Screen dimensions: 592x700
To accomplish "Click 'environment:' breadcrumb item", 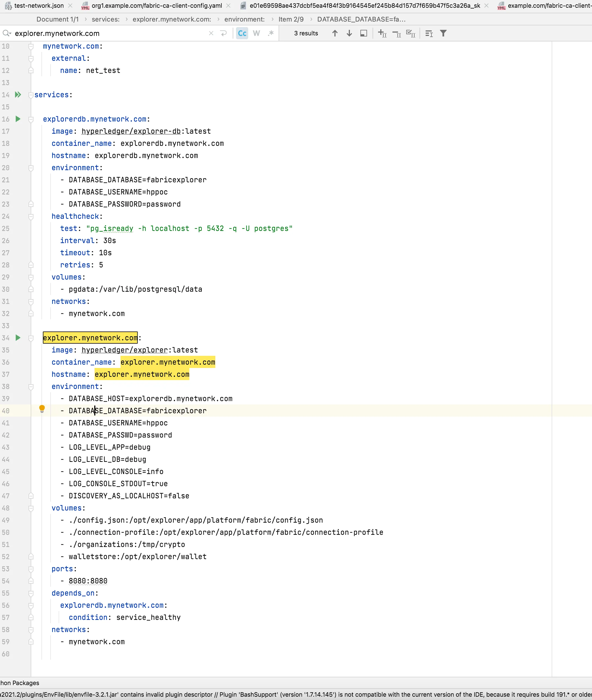I will 244,19.
